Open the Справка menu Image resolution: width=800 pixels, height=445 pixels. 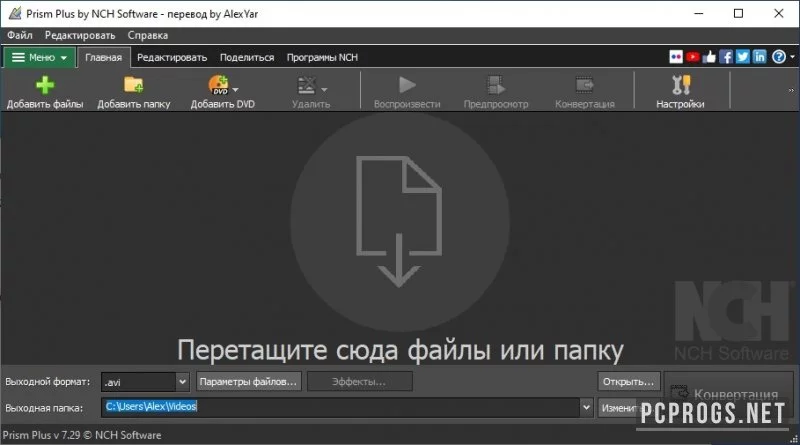(x=147, y=35)
